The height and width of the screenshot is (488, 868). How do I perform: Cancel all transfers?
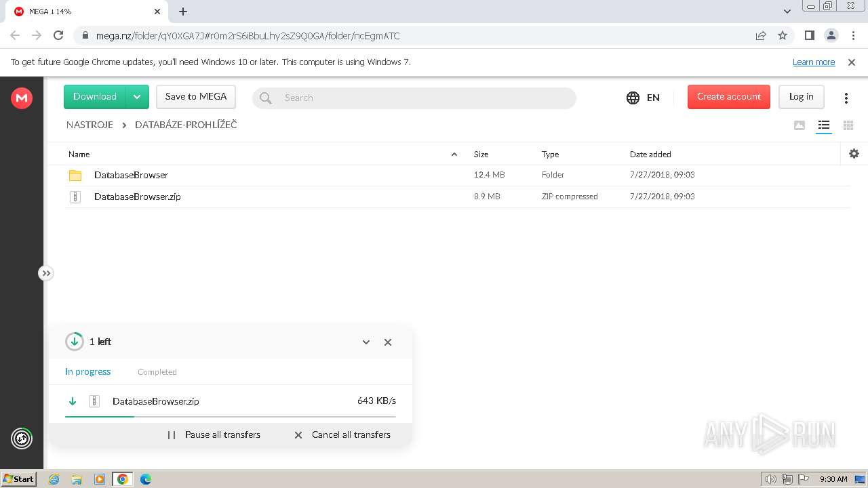[342, 434]
